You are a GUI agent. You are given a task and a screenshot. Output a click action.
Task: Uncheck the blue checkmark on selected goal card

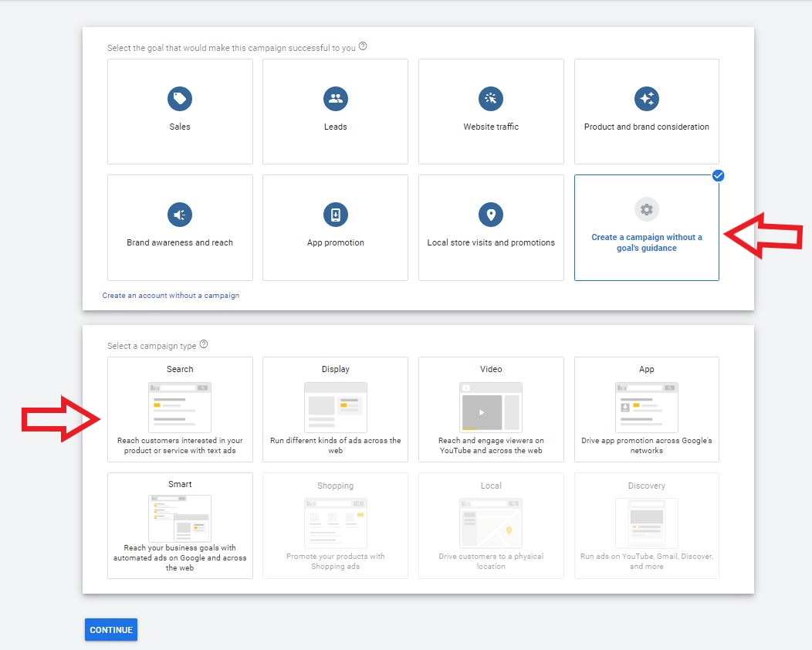coord(719,176)
